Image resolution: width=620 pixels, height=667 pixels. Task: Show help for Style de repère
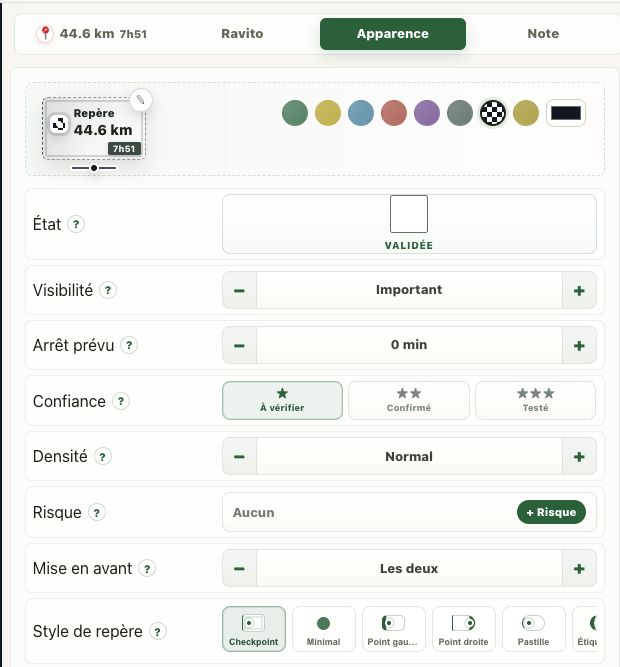point(157,632)
